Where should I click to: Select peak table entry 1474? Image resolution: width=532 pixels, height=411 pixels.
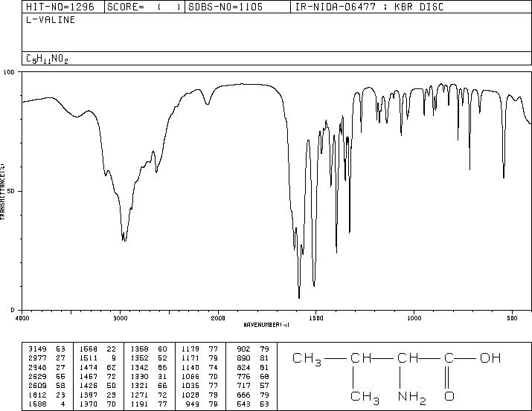(x=89, y=367)
